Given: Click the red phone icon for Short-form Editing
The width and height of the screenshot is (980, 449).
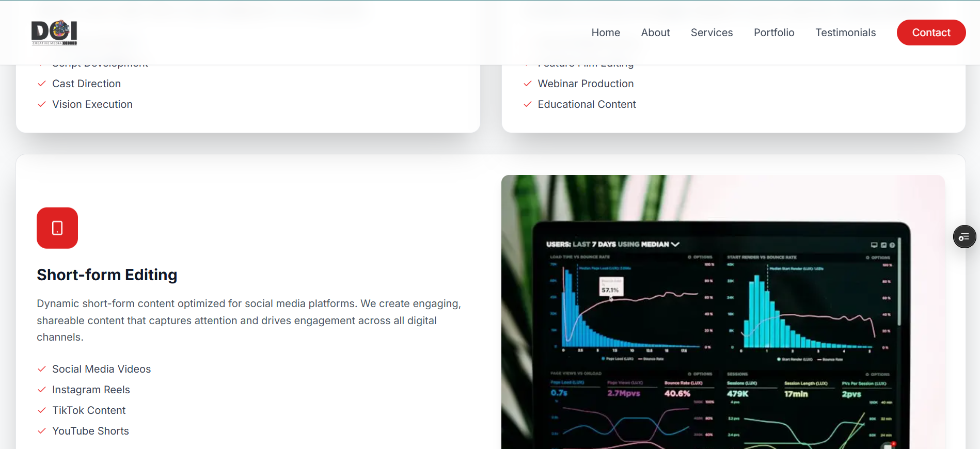Looking at the screenshot, I should click(57, 228).
